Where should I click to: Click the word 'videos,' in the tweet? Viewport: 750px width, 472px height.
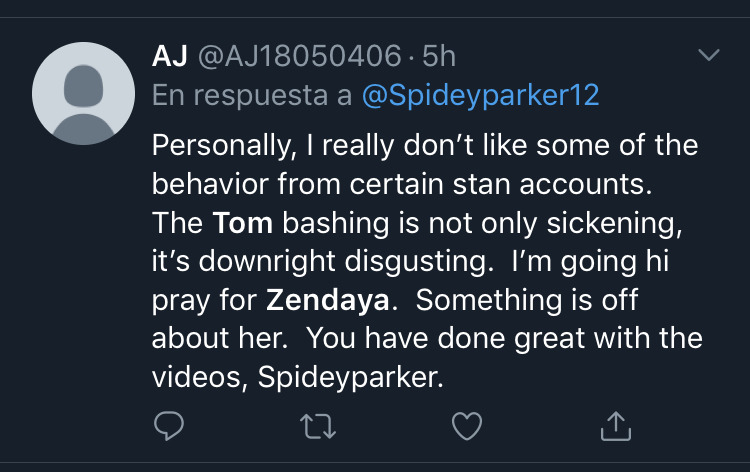click(x=200, y=377)
